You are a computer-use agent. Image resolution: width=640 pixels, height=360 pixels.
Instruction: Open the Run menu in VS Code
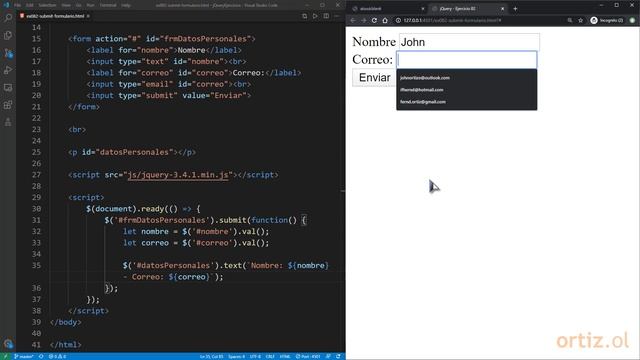tap(90, 5)
